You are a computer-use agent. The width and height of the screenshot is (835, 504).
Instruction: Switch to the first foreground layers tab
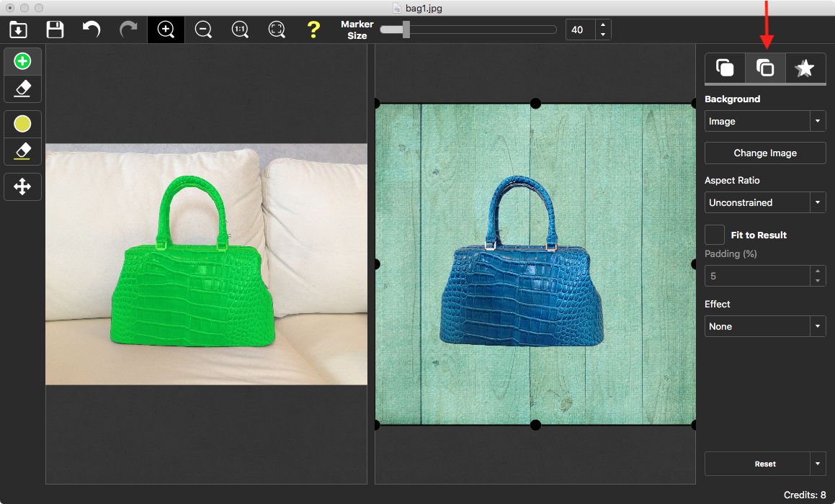pos(725,68)
